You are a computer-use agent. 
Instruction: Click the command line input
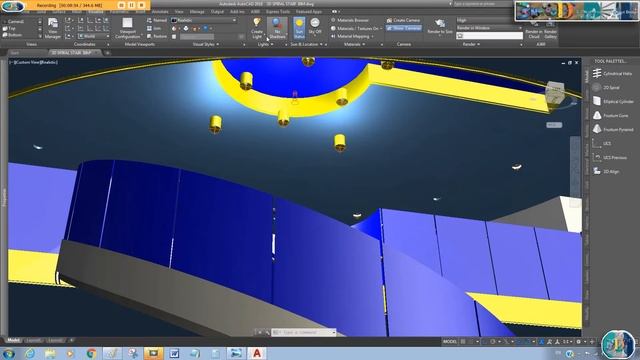tap(304, 332)
